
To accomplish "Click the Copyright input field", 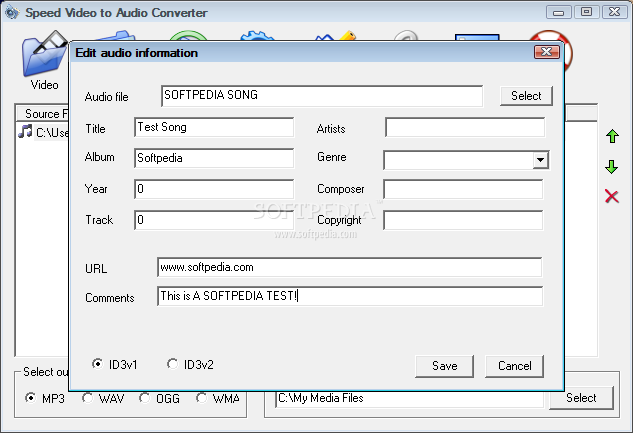I will pyautogui.click(x=463, y=220).
